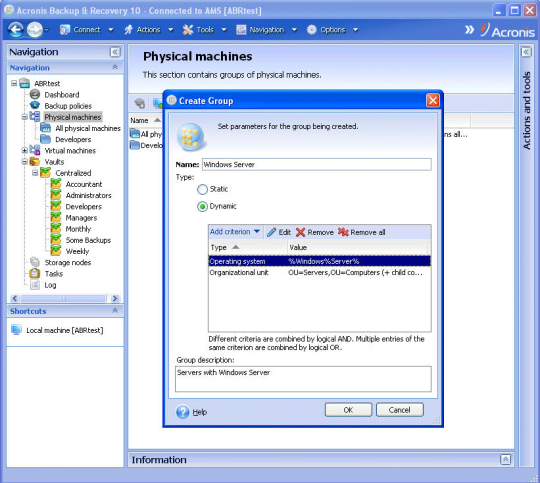Click the Virtual machines icon in the tree
The image size is (540, 483).
(x=35, y=150)
